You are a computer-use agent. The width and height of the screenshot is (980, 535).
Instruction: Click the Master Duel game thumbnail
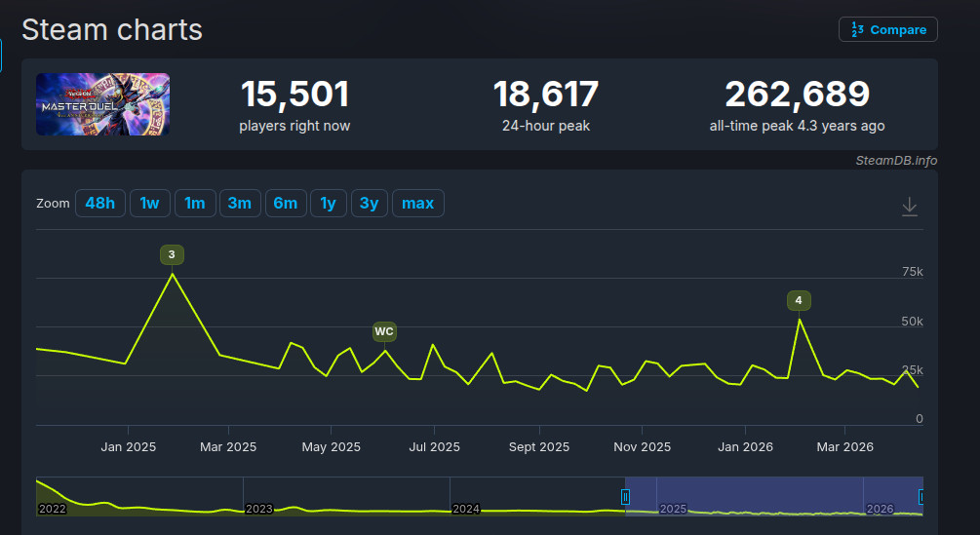(102, 104)
